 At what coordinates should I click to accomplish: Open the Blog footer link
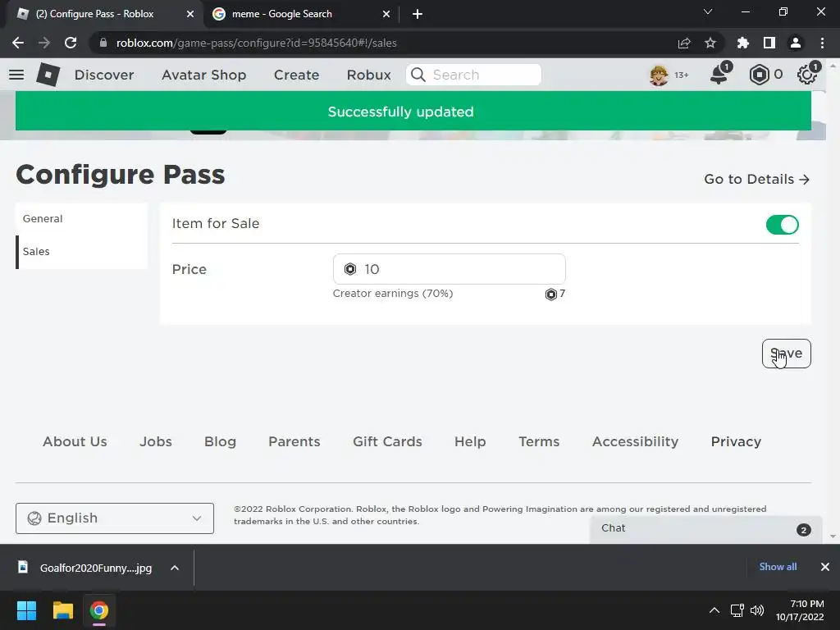tap(220, 441)
